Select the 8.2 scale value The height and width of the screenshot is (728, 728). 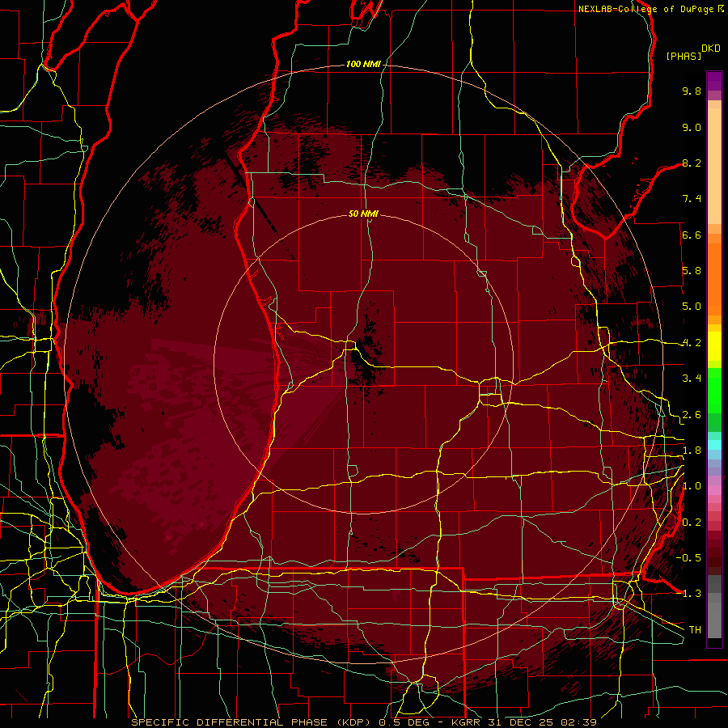pyautogui.click(x=692, y=163)
